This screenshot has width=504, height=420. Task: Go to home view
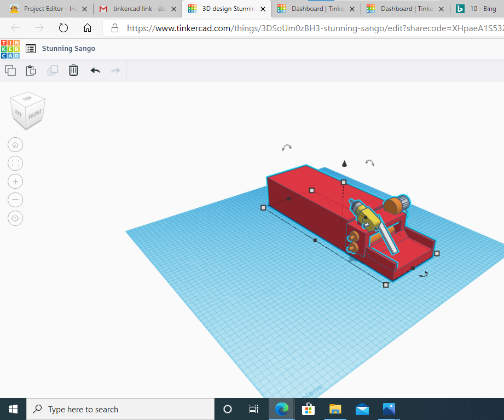point(15,144)
